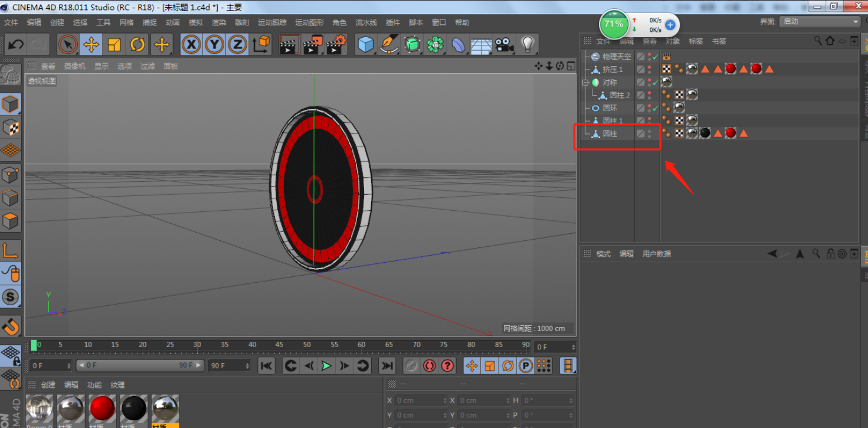868x428 pixels.
Task: Toggle enable checkmark for 圆环
Action: tap(656, 109)
